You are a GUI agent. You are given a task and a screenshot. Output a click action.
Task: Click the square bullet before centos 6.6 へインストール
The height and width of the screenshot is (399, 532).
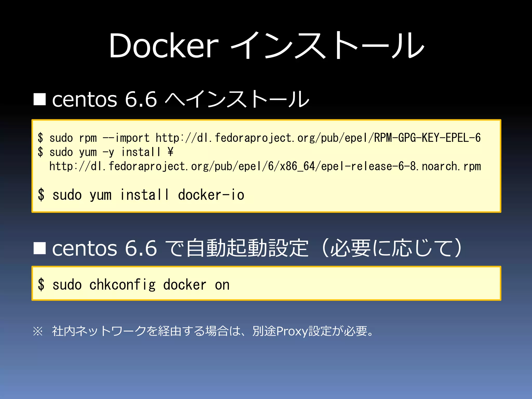40,99
